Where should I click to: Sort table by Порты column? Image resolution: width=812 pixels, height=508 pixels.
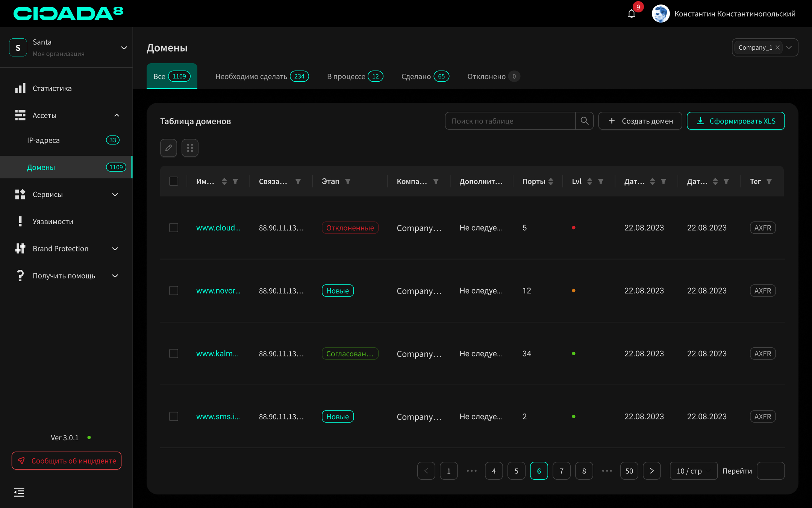[551, 181]
